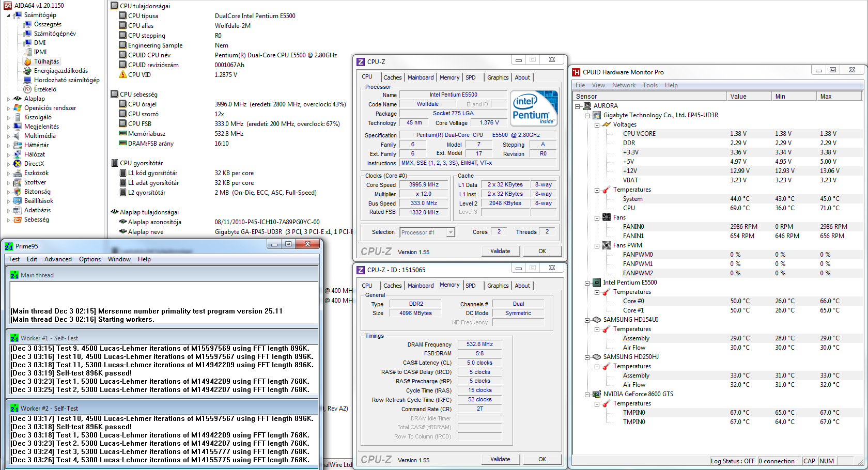This screenshot has height=470, width=868.
Task: Click the IPMI tree icon
Action: [x=28, y=52]
